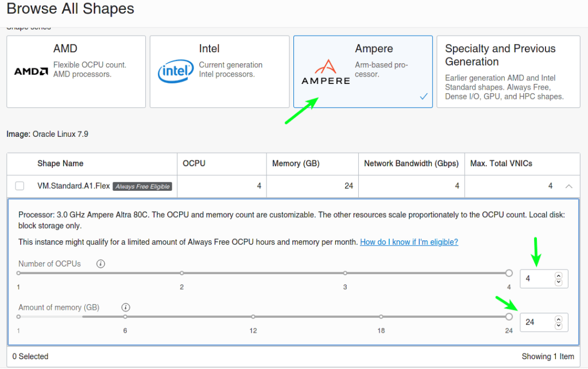The height and width of the screenshot is (369, 588).
Task: Click the OCPU slider handle
Action: [509, 273]
